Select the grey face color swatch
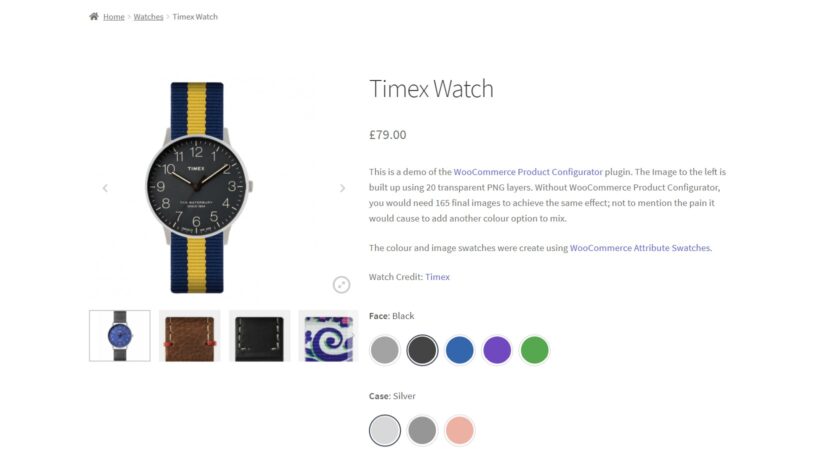This screenshot has width=820, height=468. 384,350
